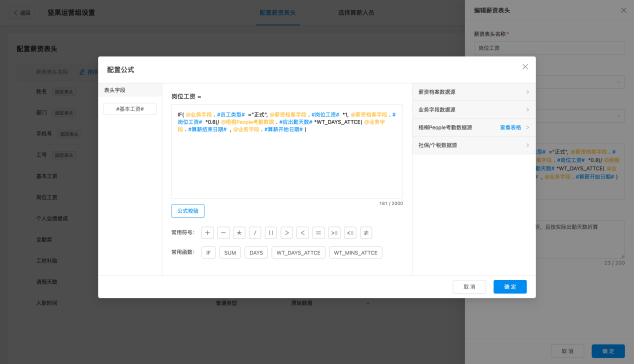Insert the SUM function
This screenshot has width=634, height=364.
230,252
